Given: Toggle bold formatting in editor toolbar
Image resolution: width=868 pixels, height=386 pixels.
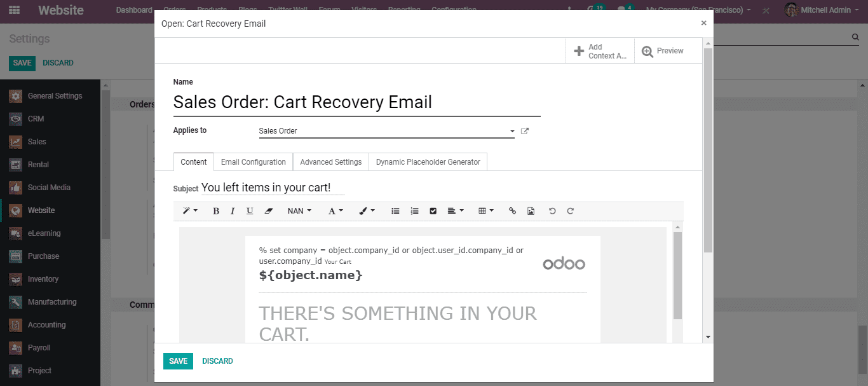Looking at the screenshot, I should [216, 211].
